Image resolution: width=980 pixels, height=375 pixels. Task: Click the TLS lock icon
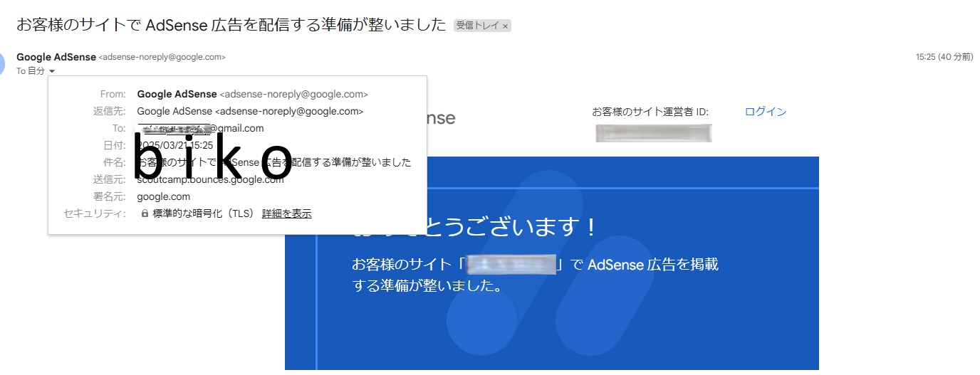pyautogui.click(x=145, y=213)
